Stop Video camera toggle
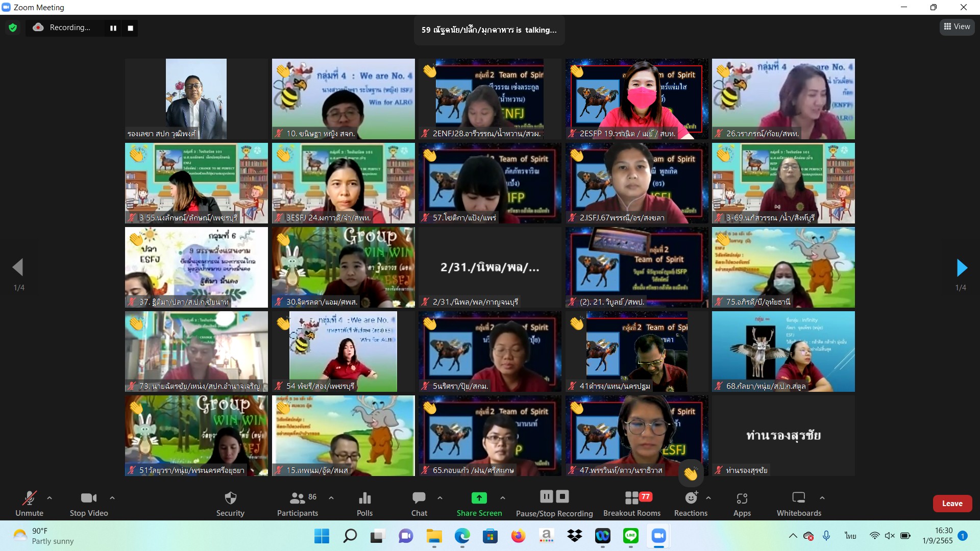980x551 pixels. pyautogui.click(x=89, y=503)
